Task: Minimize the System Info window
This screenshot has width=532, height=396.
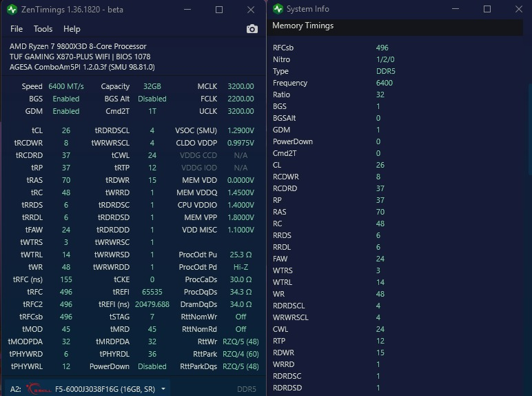Action: (456, 9)
